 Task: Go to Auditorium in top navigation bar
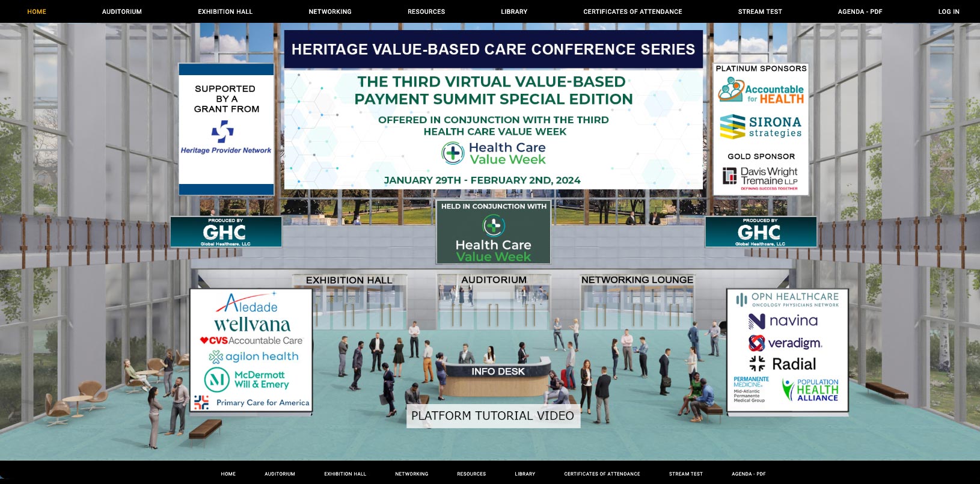[x=122, y=11]
